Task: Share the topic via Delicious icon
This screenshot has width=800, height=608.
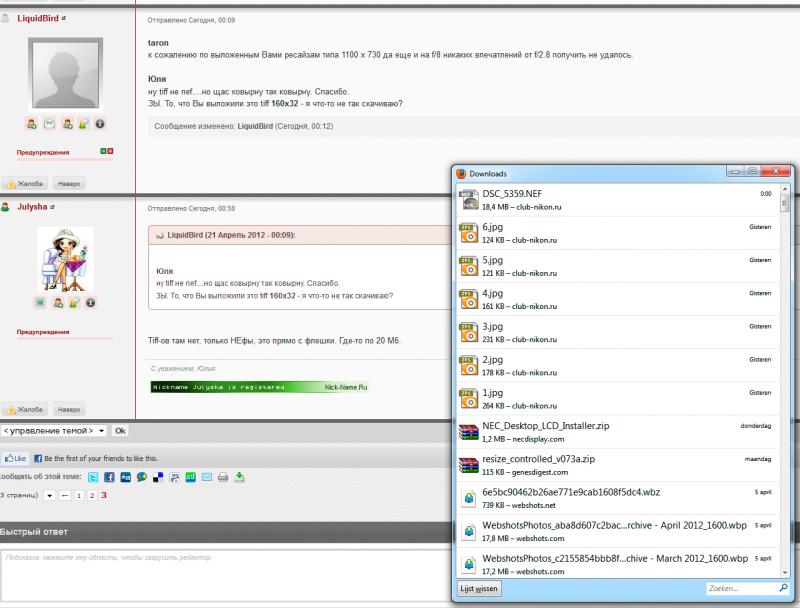Action: [158, 477]
